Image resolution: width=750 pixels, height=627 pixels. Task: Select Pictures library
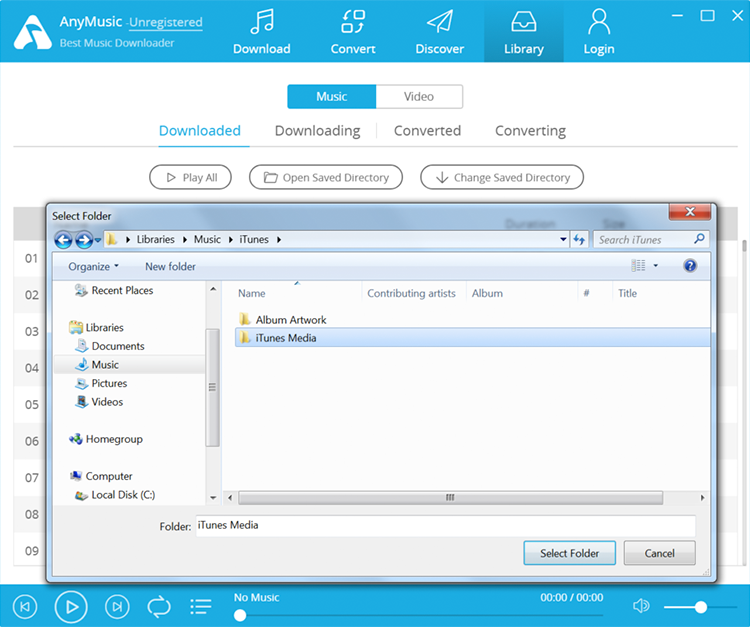click(101, 383)
